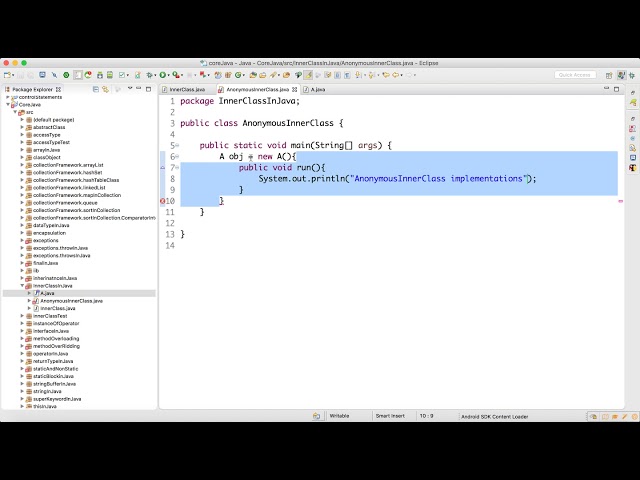Select the interfaceInJava package
Screen dimensions: 640x480
pos(51,331)
